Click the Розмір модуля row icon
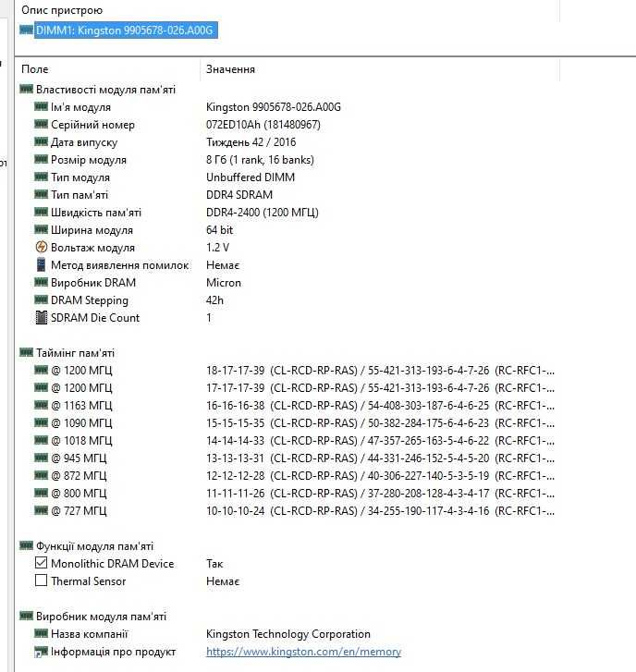636x672 pixels. (42, 159)
